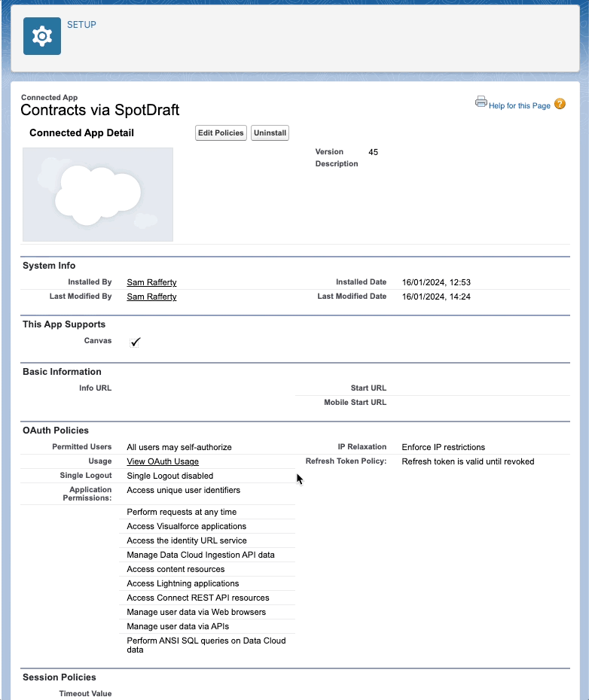Click the Installed Date value 16/01/2024, 12:53
Screen dimensions: 589x700
pos(436,282)
